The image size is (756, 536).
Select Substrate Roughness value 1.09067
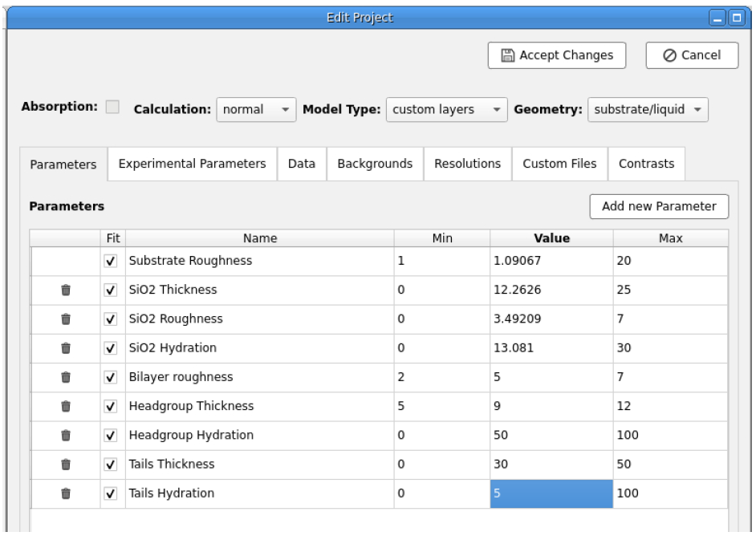pyautogui.click(x=551, y=262)
